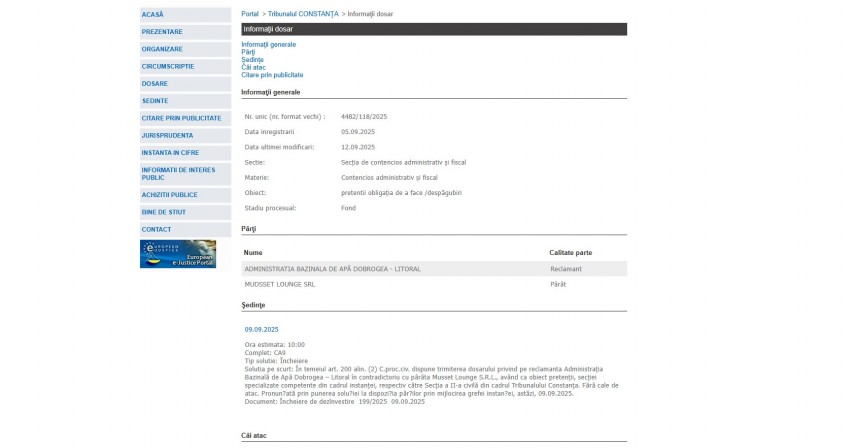Jump to Părți anchor link
855x448 pixels.
point(248,52)
